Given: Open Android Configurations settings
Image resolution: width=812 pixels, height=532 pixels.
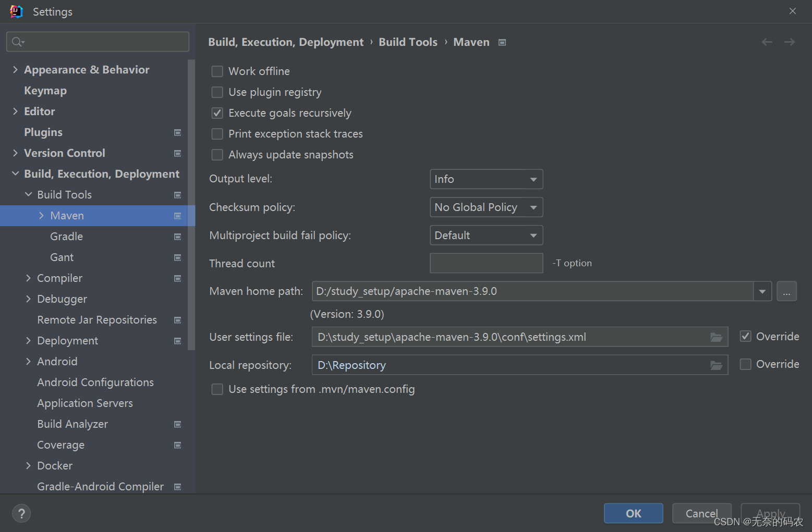Looking at the screenshot, I should point(95,382).
